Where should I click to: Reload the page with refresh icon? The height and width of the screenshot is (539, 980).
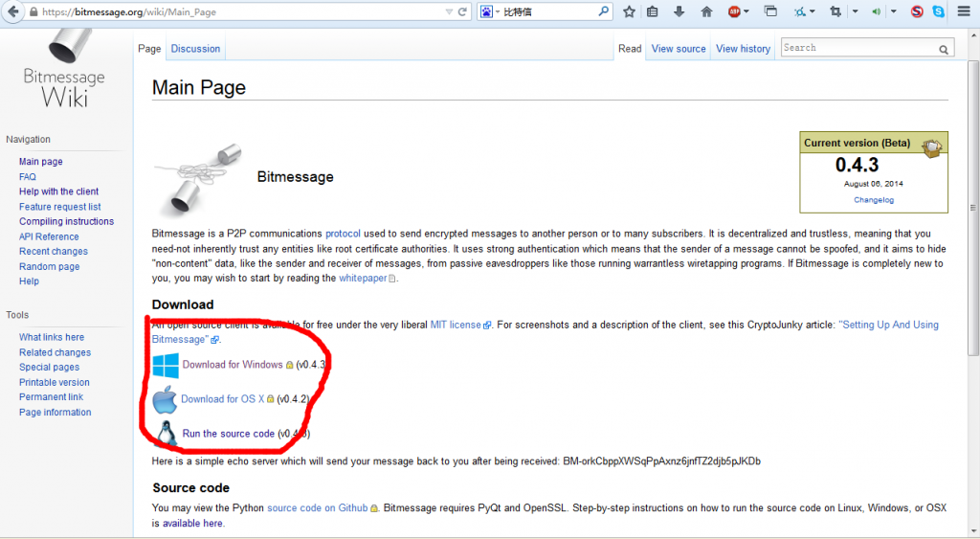pos(462,11)
